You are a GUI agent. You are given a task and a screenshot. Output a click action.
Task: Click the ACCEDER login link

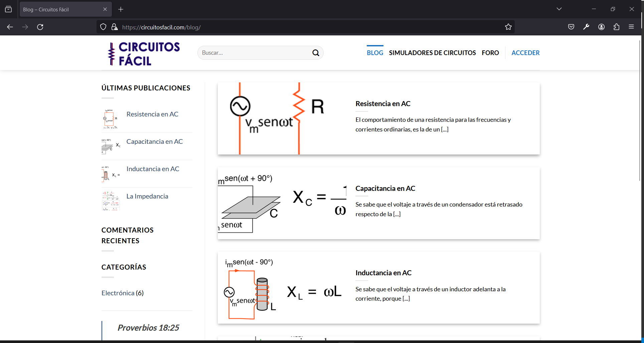click(525, 53)
